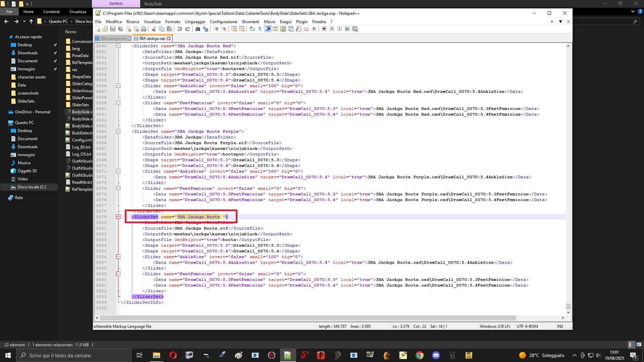
Task: Click the macro Playback icon
Action: pos(339,29)
